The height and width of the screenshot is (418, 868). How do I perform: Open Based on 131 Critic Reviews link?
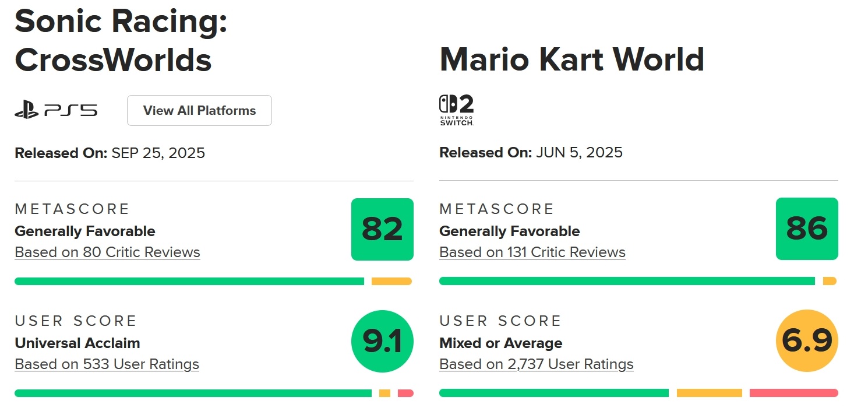(532, 252)
